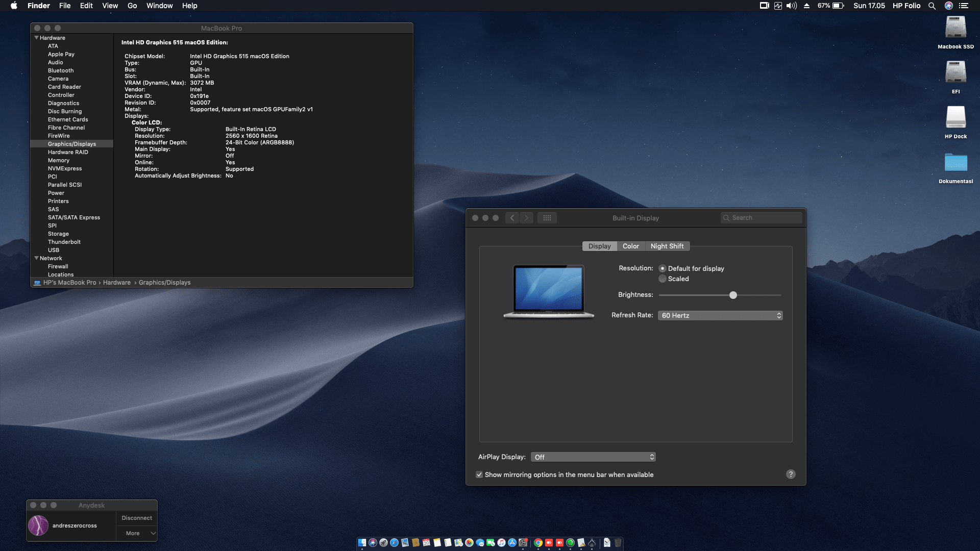Open Finder from the dock
This screenshot has height=551, width=980.
(x=362, y=542)
